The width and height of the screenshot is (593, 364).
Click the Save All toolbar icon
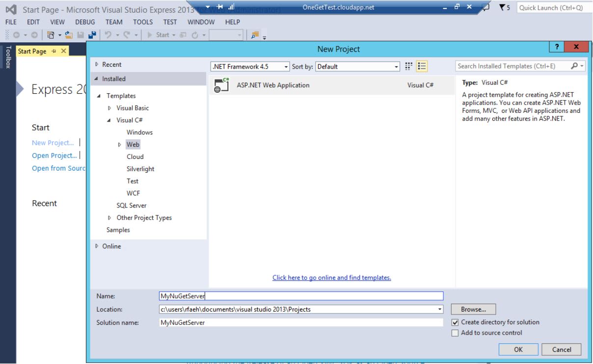point(93,36)
